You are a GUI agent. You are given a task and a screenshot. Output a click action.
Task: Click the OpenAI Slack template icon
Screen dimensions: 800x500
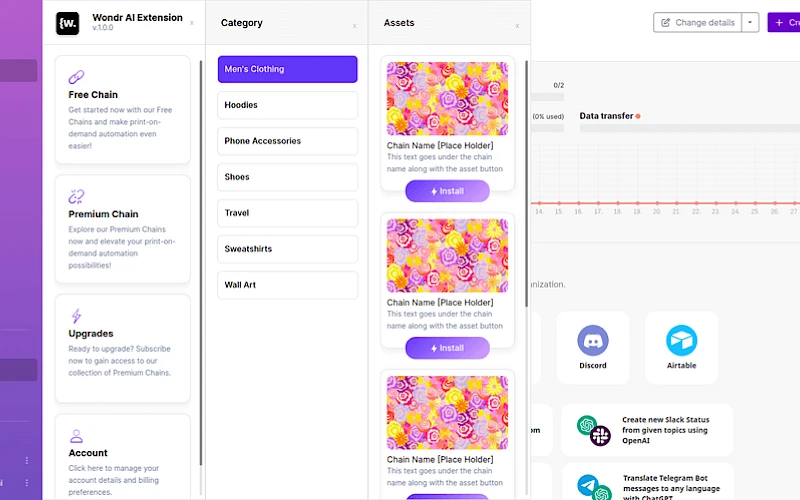coord(594,431)
